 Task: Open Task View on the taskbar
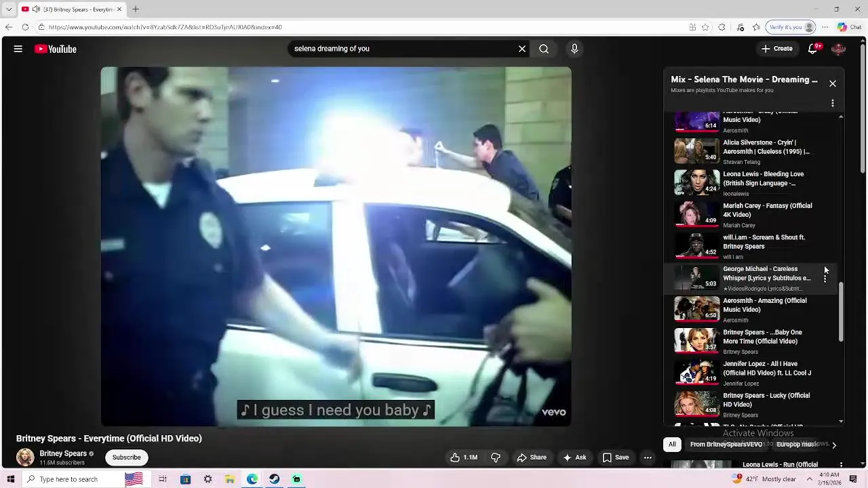(x=163, y=479)
